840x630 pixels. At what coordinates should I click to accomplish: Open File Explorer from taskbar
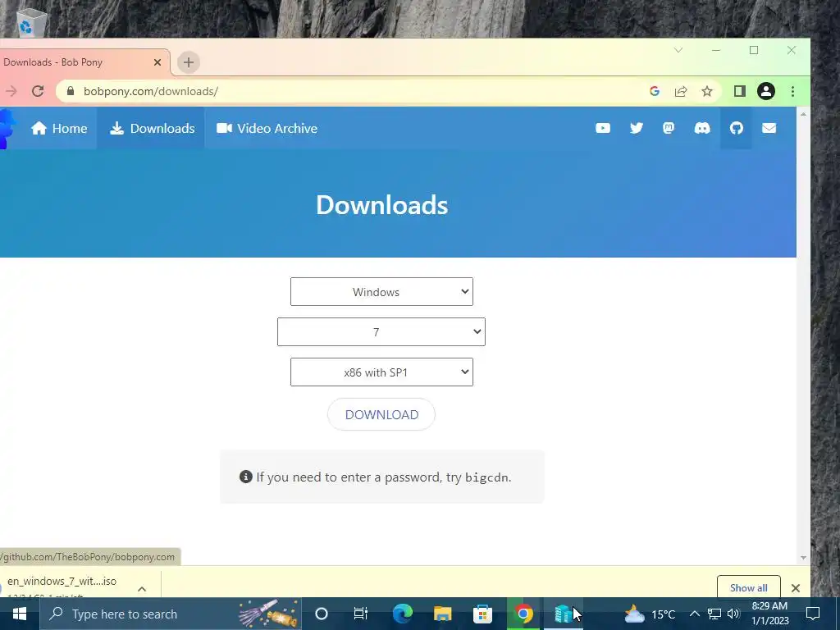pos(442,614)
